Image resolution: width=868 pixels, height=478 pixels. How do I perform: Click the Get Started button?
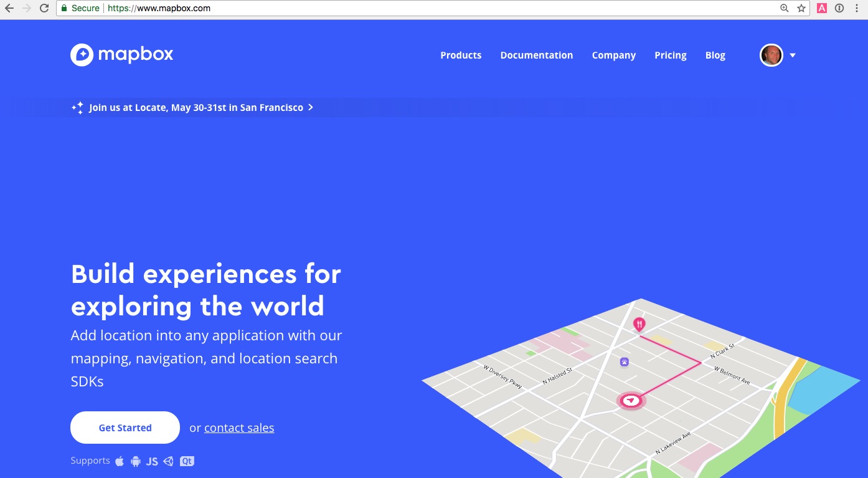(125, 428)
